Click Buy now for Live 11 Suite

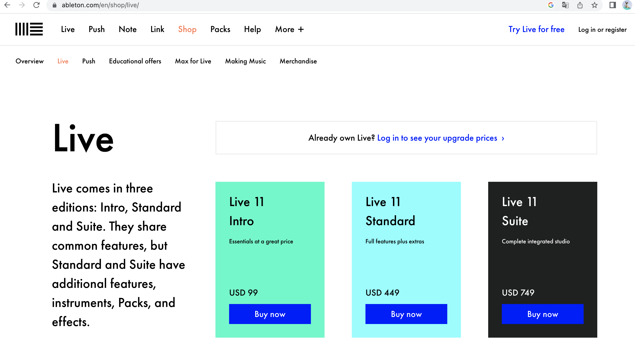click(x=542, y=314)
